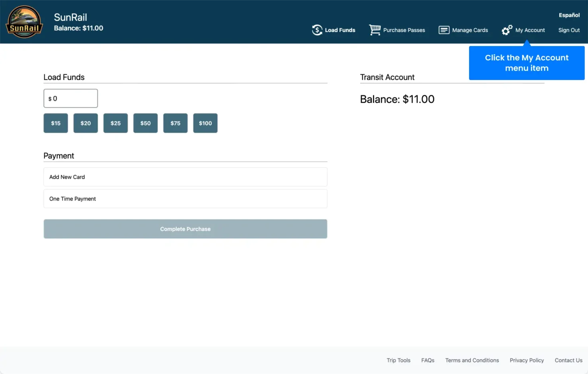The image size is (588, 374).
Task: Click the Complete Purchase button
Action: pos(185,229)
